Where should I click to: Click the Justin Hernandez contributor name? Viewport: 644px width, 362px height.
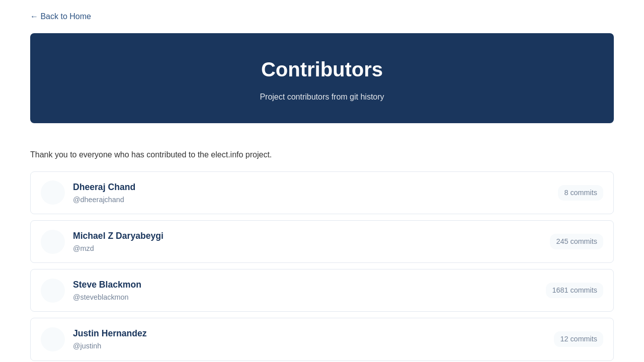110,333
